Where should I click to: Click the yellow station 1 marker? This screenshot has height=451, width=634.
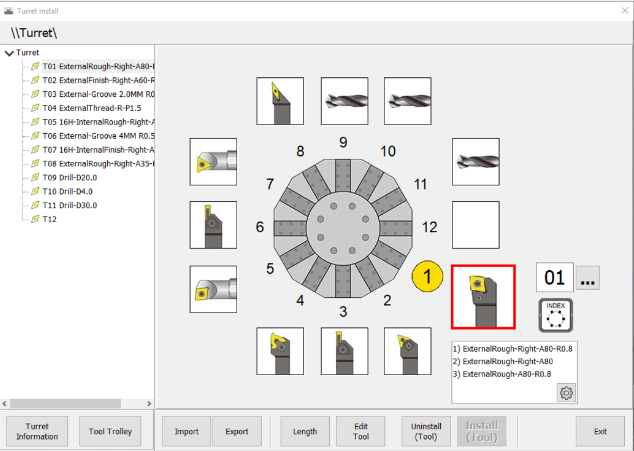tap(427, 276)
